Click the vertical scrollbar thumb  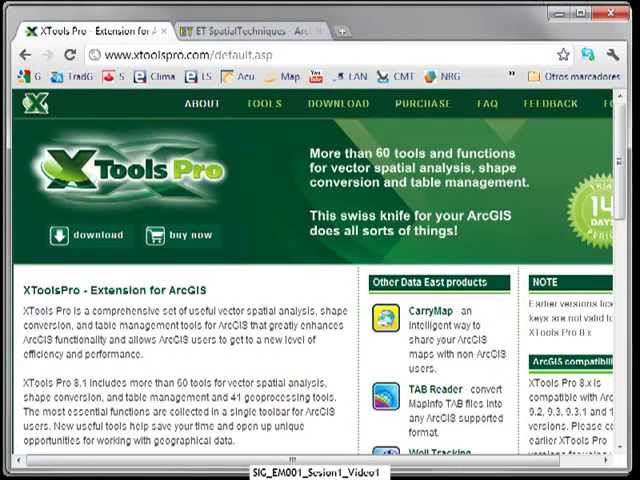(620, 161)
